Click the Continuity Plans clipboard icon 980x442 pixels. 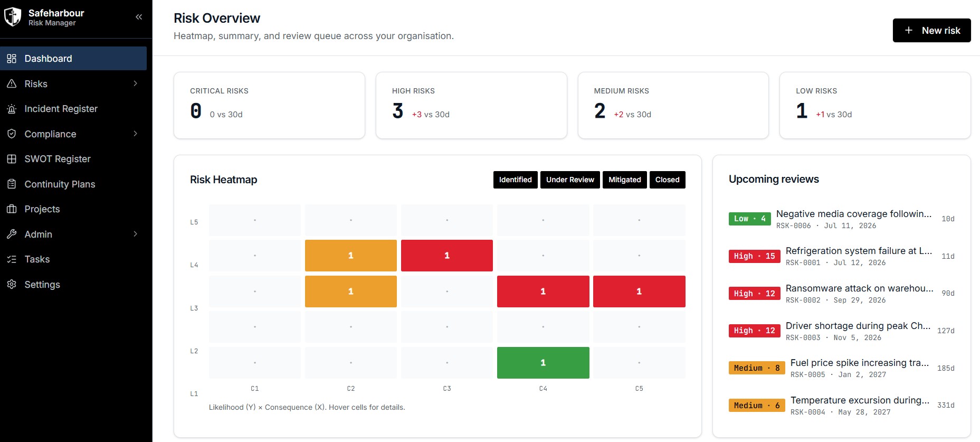coord(12,184)
